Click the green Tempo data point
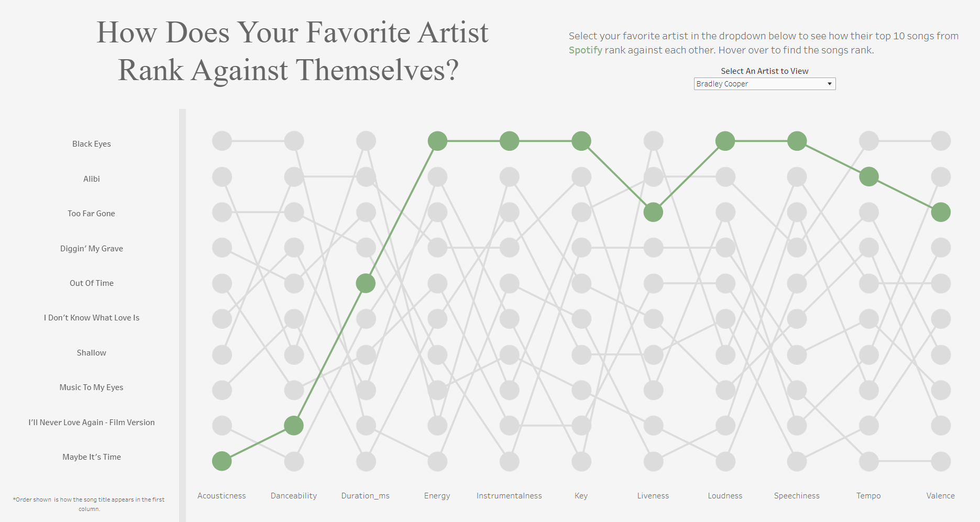 [x=869, y=176]
